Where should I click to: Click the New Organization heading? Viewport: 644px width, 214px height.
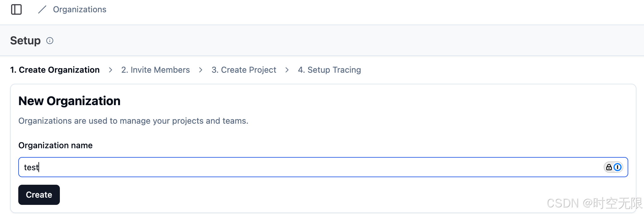click(69, 101)
